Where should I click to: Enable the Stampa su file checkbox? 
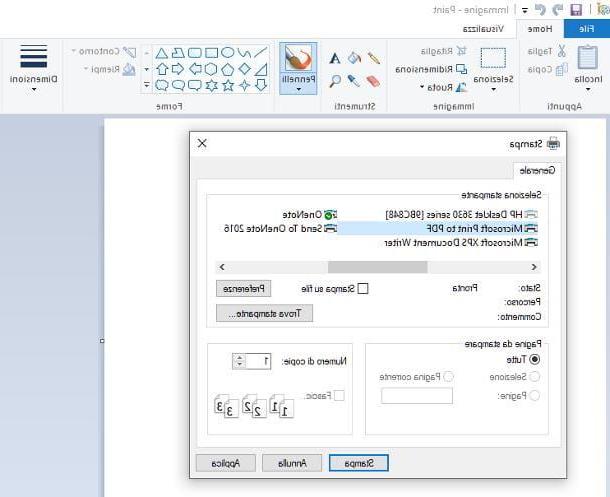coord(363,289)
